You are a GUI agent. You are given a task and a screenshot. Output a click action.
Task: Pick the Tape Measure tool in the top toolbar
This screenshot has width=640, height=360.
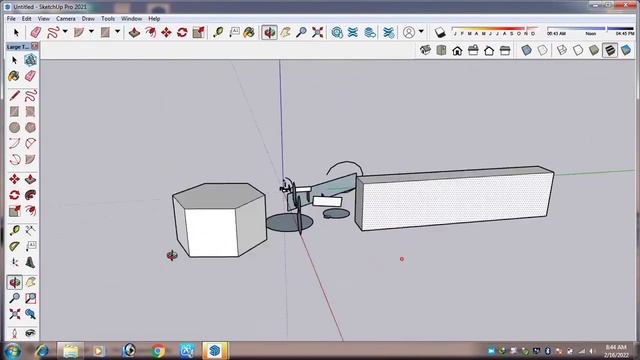click(218, 32)
